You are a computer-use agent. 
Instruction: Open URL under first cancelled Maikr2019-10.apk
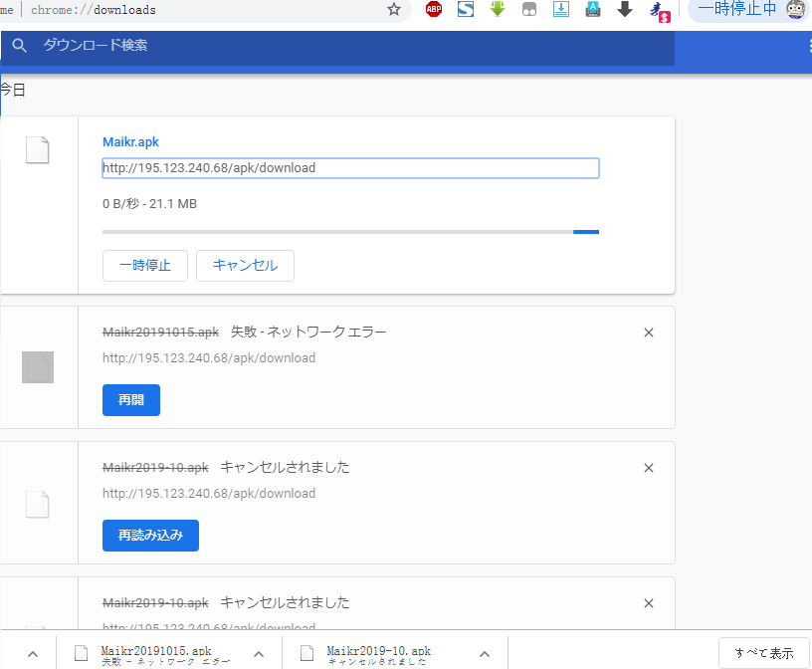[209, 494]
